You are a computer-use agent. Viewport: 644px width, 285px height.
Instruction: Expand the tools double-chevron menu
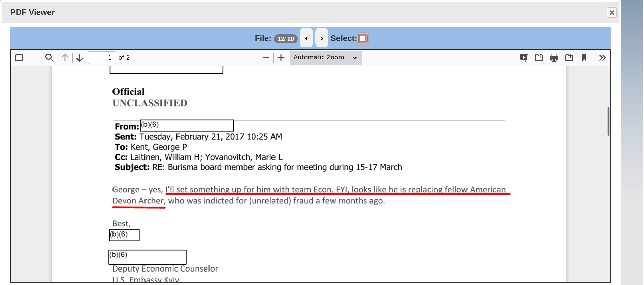click(x=603, y=58)
